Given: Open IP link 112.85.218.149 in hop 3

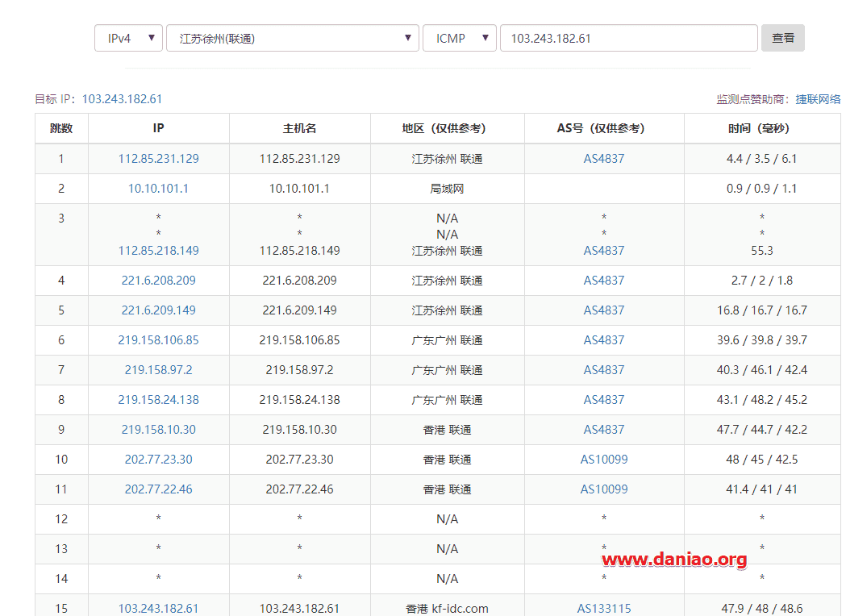Looking at the screenshot, I should (x=158, y=251).
